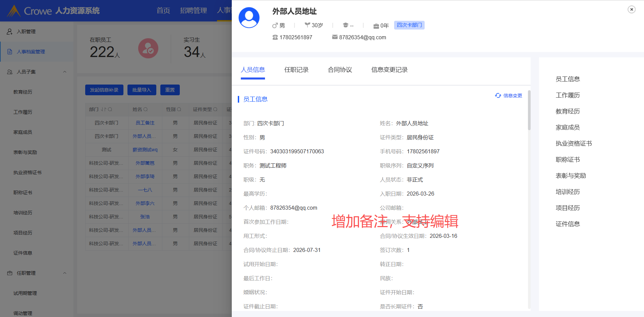
Task: Switch to the 任职记录 tab
Action: [296, 70]
